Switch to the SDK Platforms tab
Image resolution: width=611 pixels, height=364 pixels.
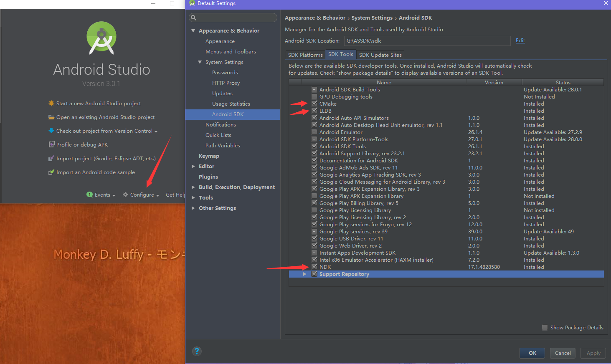coord(305,55)
